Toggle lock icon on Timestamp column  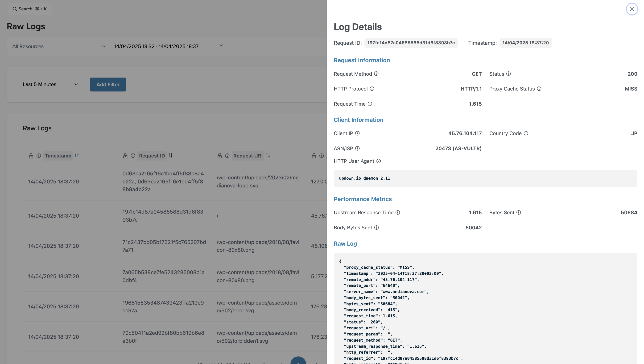[x=31, y=156]
